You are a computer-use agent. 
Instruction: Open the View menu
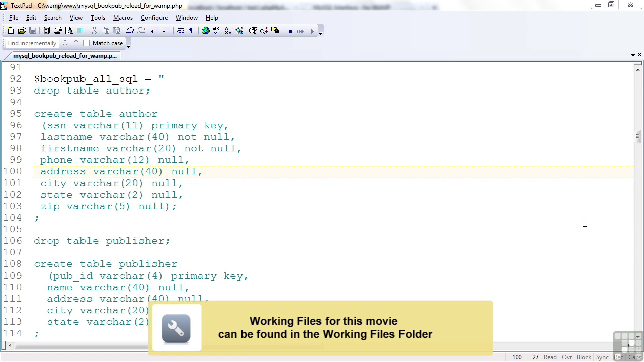pyautogui.click(x=76, y=18)
